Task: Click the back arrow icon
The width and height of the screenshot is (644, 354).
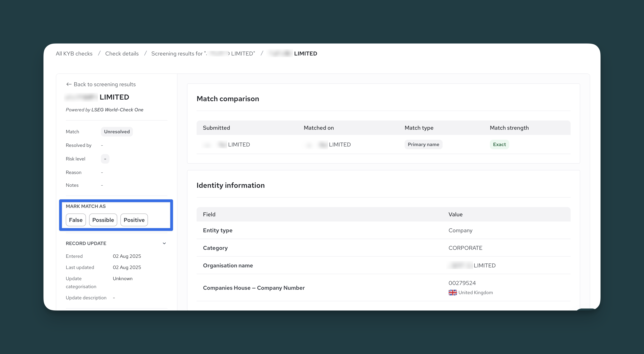Action: (69, 84)
